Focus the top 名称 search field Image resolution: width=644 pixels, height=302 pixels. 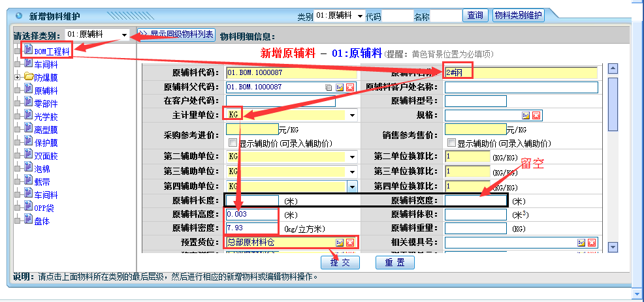click(446, 16)
